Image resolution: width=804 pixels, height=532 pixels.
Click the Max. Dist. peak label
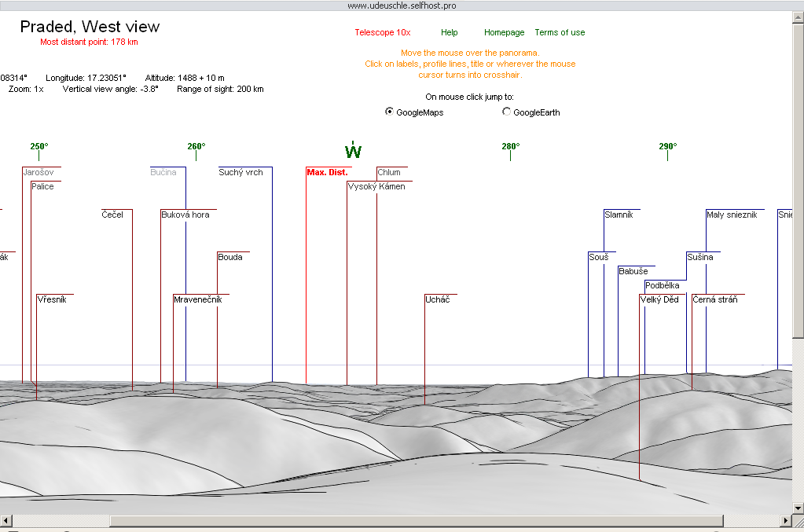click(327, 172)
